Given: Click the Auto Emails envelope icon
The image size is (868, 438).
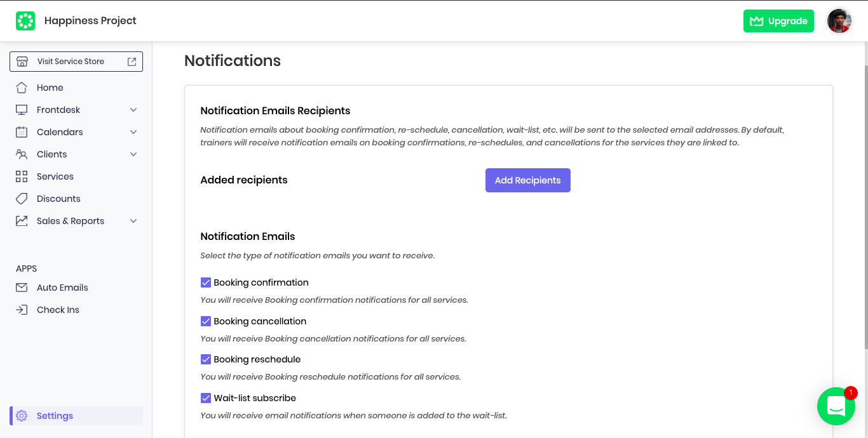Looking at the screenshot, I should [22, 288].
